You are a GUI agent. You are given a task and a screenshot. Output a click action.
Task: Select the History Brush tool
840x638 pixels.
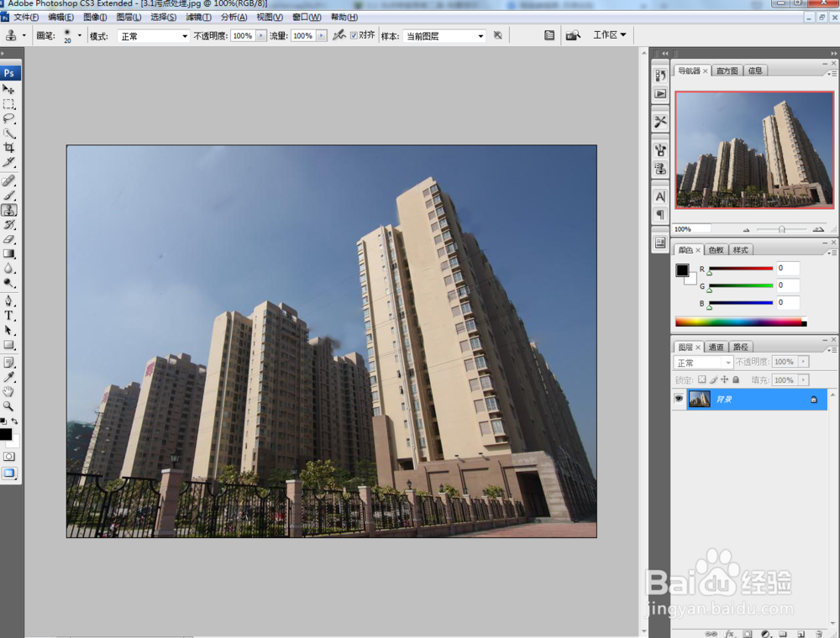(x=8, y=224)
